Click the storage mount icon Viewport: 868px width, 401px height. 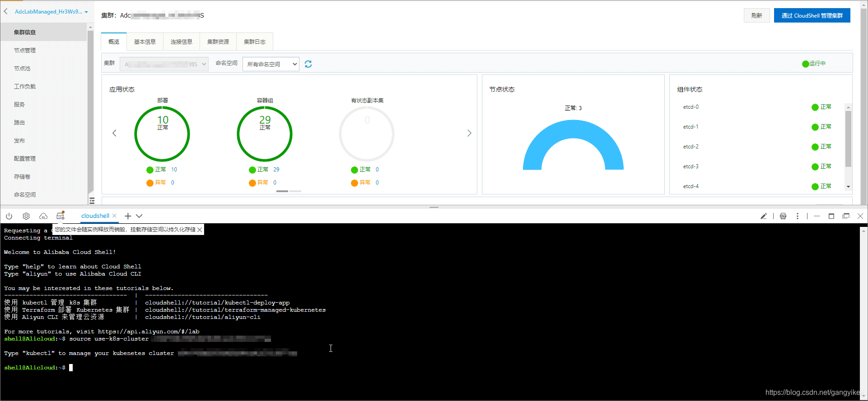[61, 216]
